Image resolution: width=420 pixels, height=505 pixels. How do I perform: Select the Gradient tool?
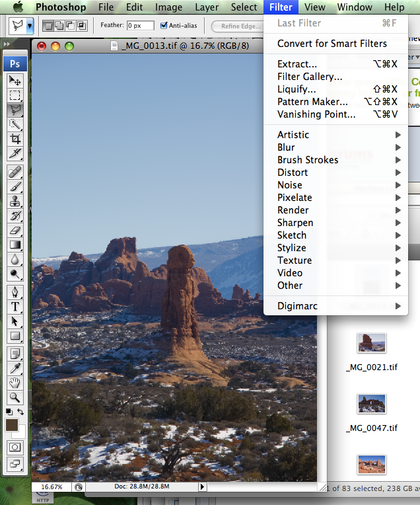15,245
